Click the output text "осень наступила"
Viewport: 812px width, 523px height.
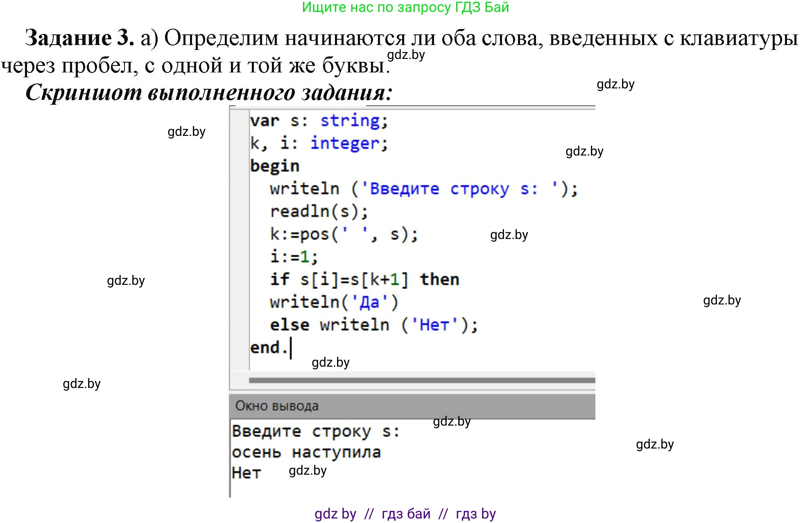(307, 451)
